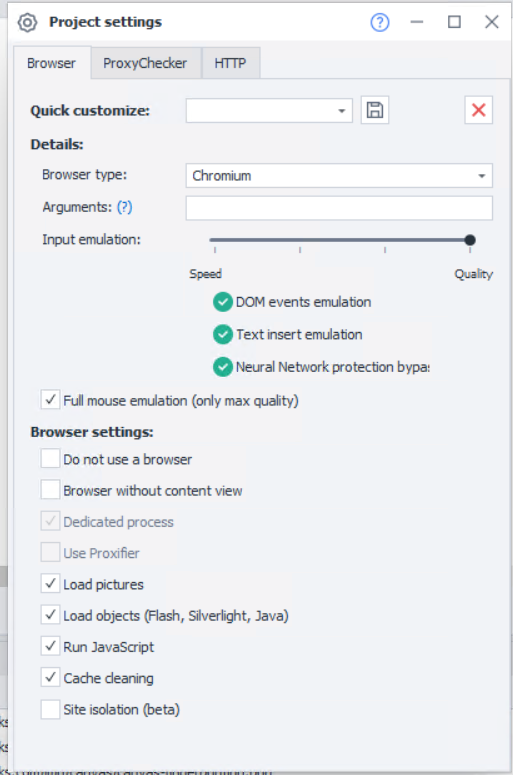Click the Arguments (?) help link
This screenshot has height=775, width=513.
point(125,207)
